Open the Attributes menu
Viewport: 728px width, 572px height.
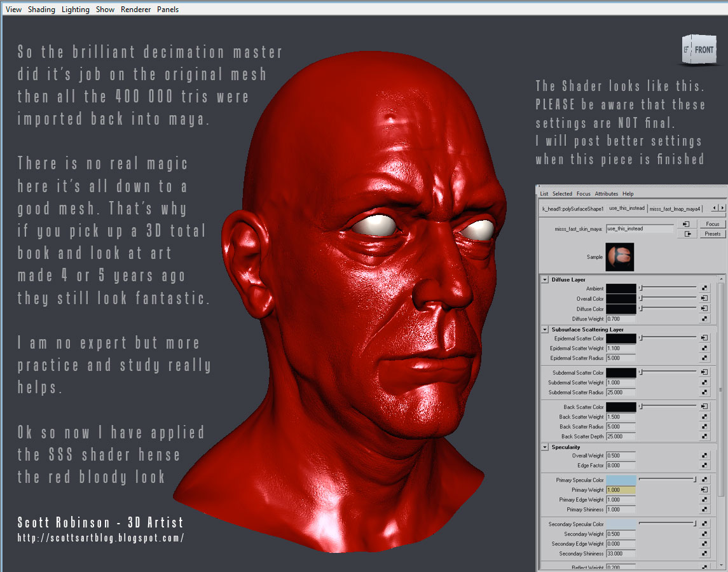(x=607, y=194)
